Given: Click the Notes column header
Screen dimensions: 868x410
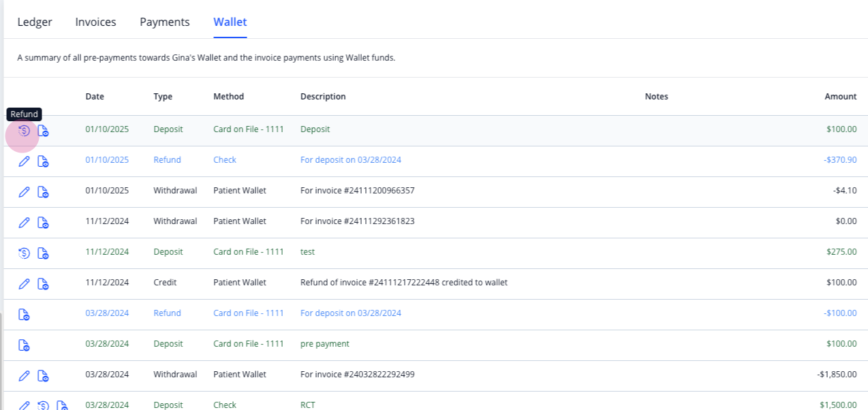Looking at the screenshot, I should tap(657, 97).
